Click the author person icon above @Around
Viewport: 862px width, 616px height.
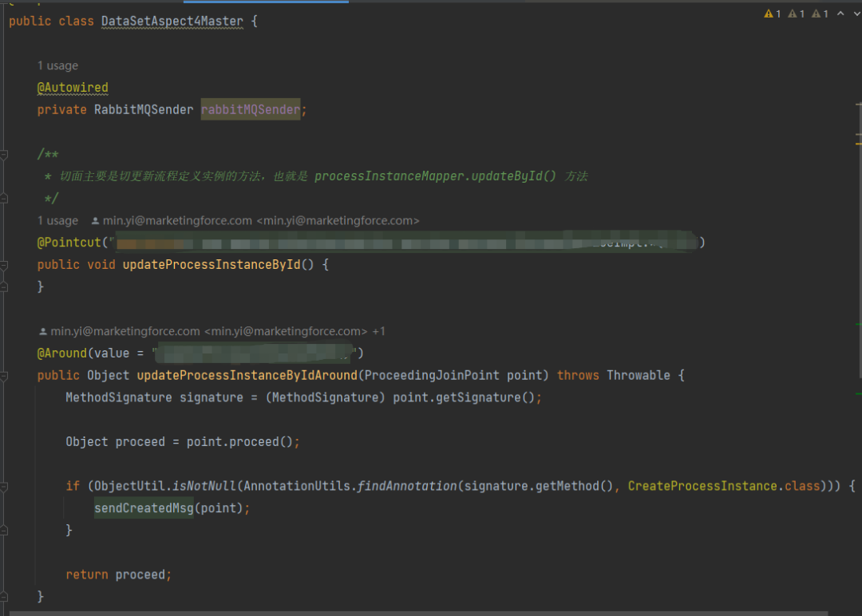43,331
